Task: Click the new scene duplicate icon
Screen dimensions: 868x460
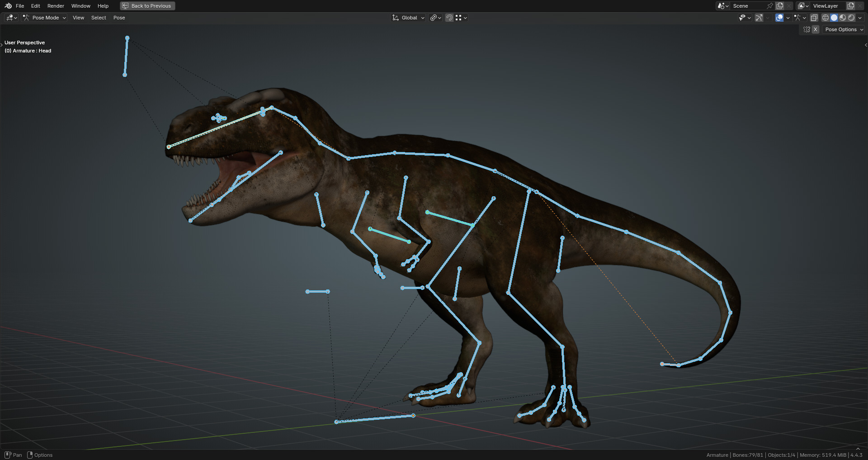Action: tap(780, 6)
